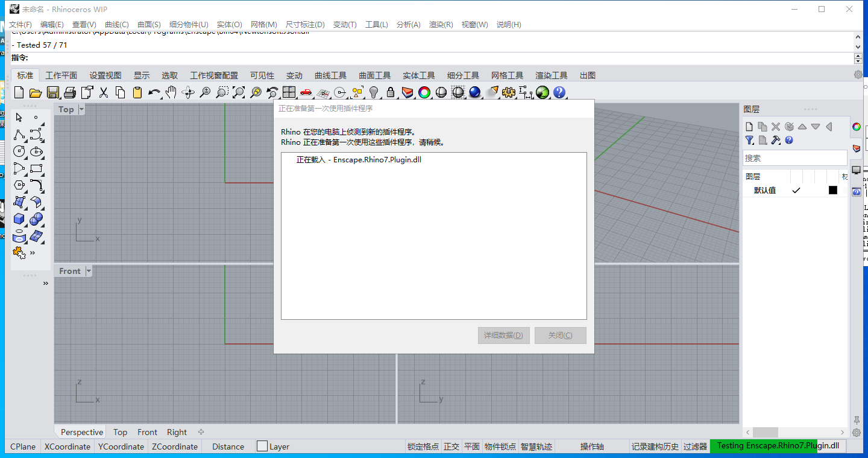Open Options with the gear icon in toolbar

[x=509, y=92]
